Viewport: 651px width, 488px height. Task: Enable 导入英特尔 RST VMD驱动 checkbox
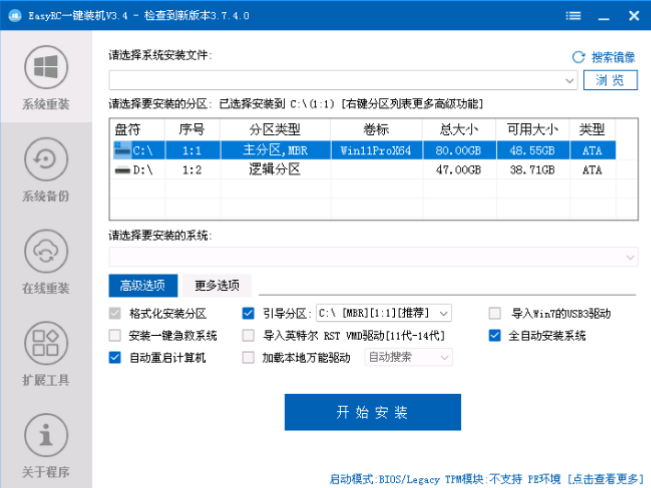(248, 335)
